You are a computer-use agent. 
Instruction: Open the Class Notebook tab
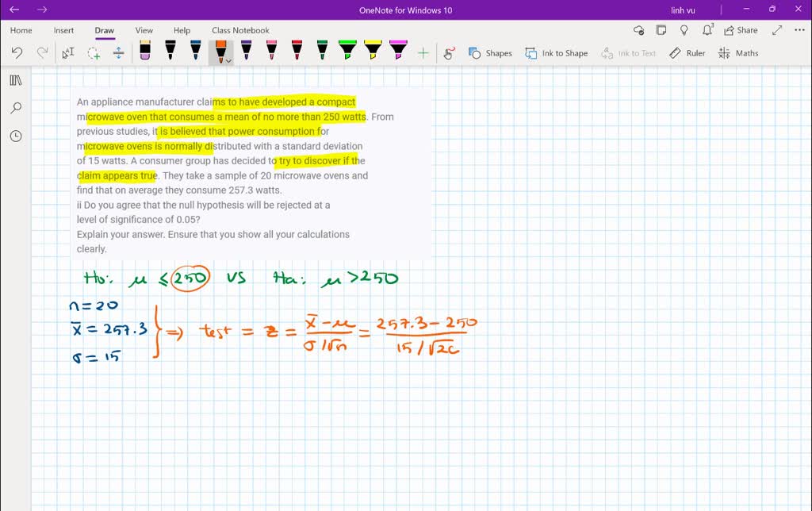click(x=240, y=30)
